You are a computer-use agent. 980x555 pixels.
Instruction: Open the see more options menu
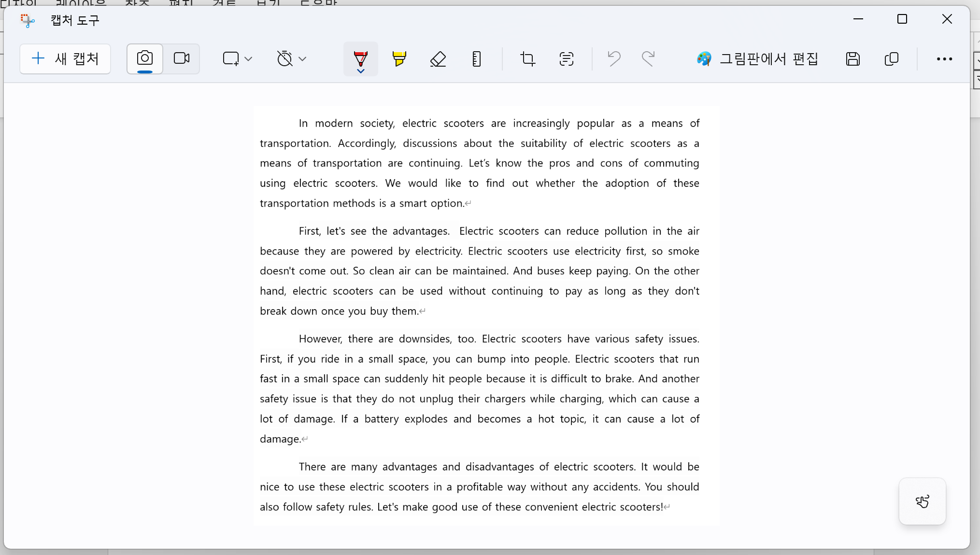tap(944, 59)
